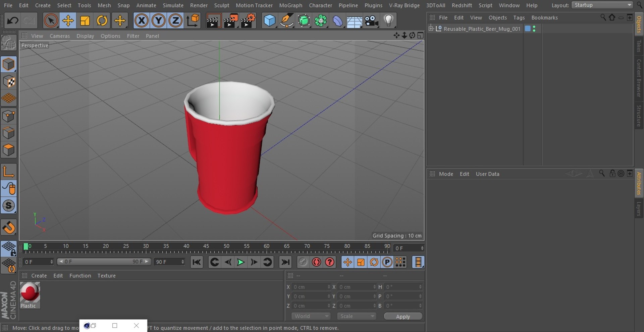Select the Rotate tool in top toolbar

(102, 21)
